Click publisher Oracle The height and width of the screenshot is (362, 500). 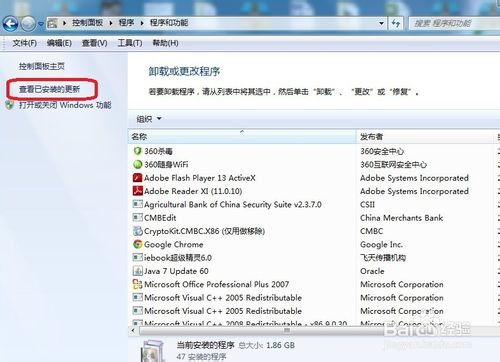coord(372,271)
